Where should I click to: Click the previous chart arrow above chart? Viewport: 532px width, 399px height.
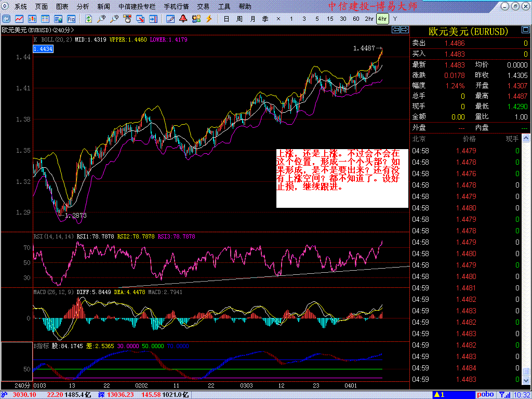[395, 30]
